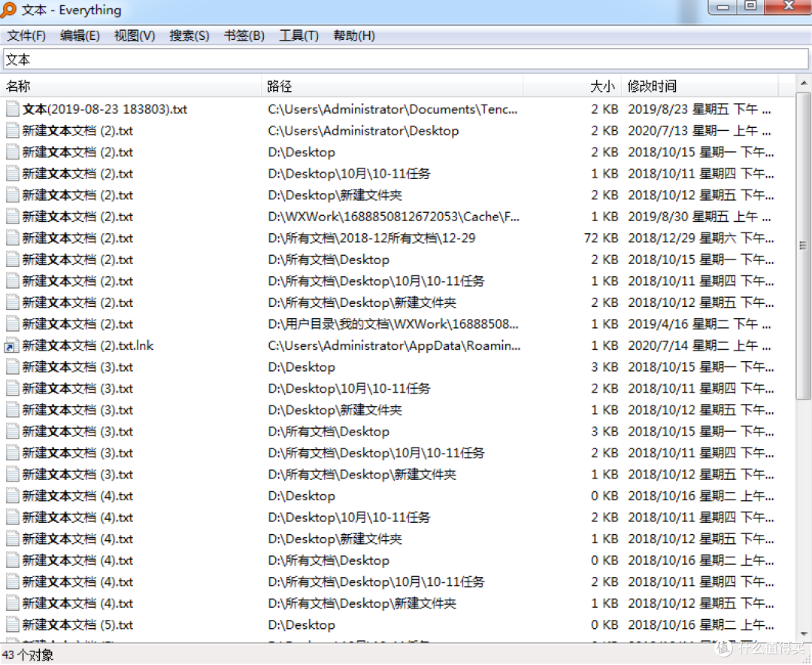Select 新建文本文档 (3).txt of 3 KB in D:\Desktop
This screenshot has height=665, width=812.
click(77, 368)
